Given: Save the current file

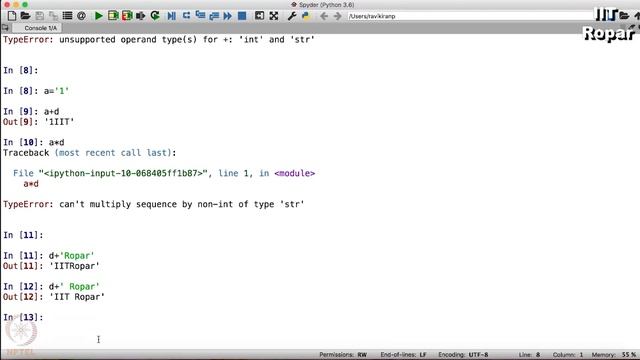Looking at the screenshot, I should [x=40, y=16].
